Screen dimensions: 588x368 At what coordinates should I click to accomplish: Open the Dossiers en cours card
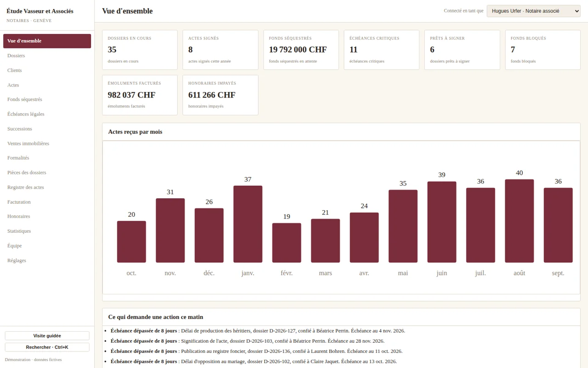tap(140, 50)
